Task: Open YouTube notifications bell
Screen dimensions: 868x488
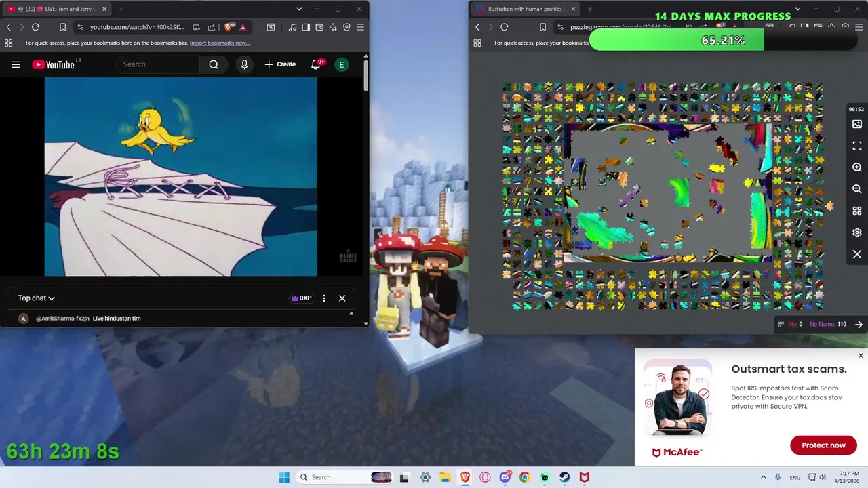Action: point(316,64)
